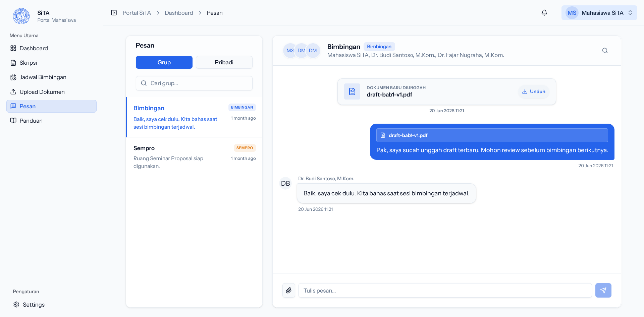Viewport: 644px width, 317px height.
Task: Click the last DM avatar in chat header
Action: [x=313, y=51]
